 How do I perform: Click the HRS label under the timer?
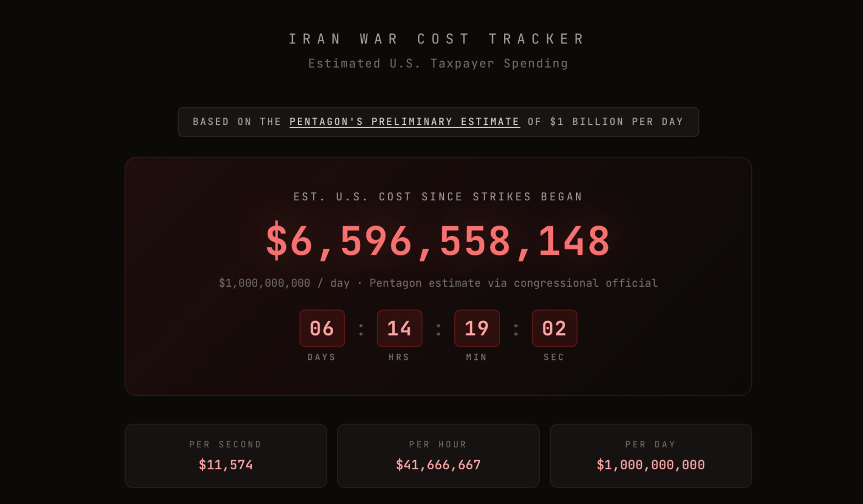click(x=399, y=358)
